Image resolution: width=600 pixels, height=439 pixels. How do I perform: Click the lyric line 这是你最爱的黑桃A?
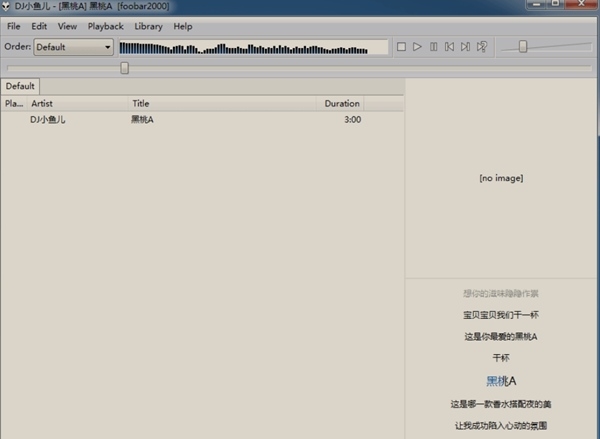pos(501,336)
